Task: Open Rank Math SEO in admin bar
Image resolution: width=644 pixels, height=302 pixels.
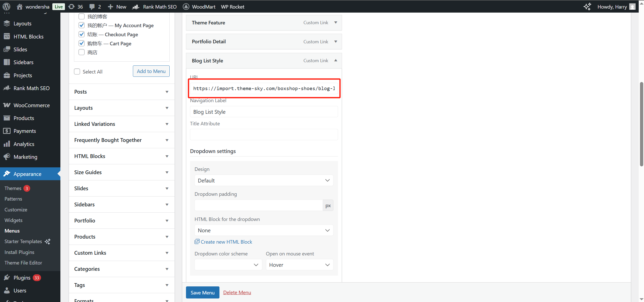Action: 160,7
